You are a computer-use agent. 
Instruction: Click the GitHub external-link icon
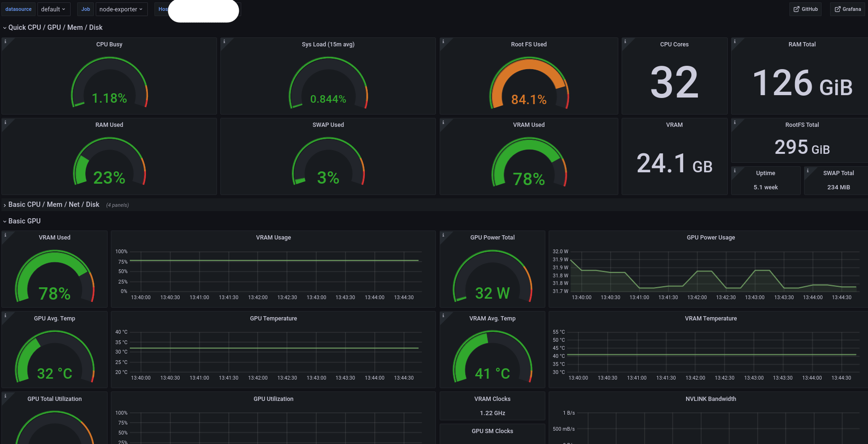tap(796, 9)
